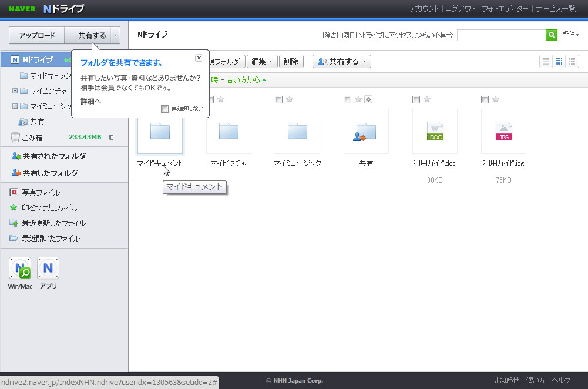Empty trash using the trash can icon
Image resolution: width=588 pixels, height=389 pixels.
112,138
